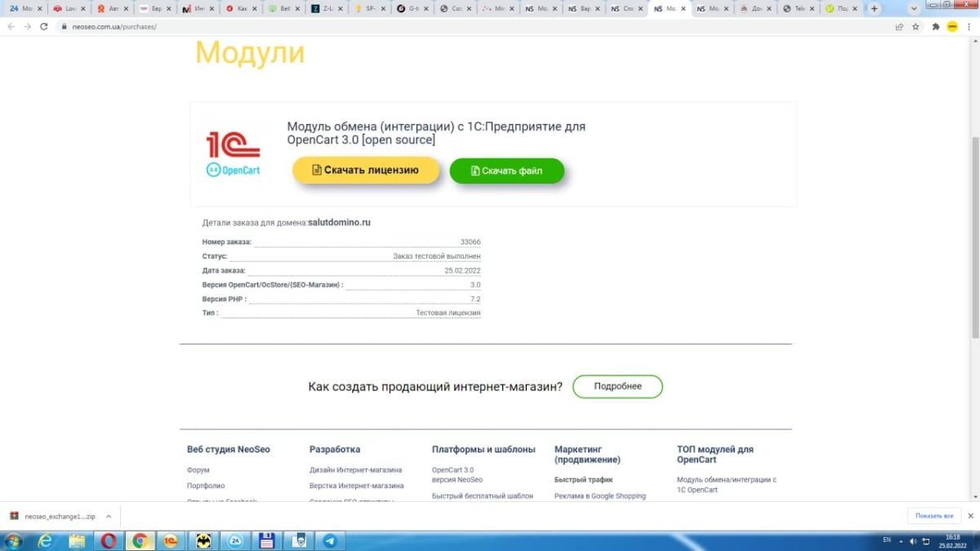Bookmark this page with the star icon
This screenshot has height=551, width=980.
point(915,26)
